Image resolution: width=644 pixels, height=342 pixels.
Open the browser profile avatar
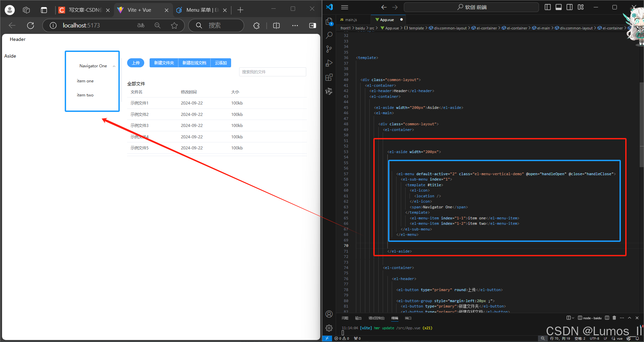10,10
